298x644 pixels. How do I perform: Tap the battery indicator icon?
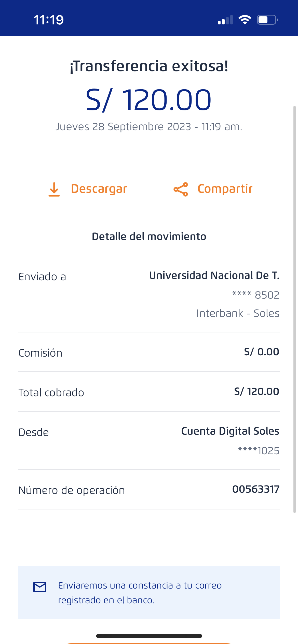[x=267, y=20]
